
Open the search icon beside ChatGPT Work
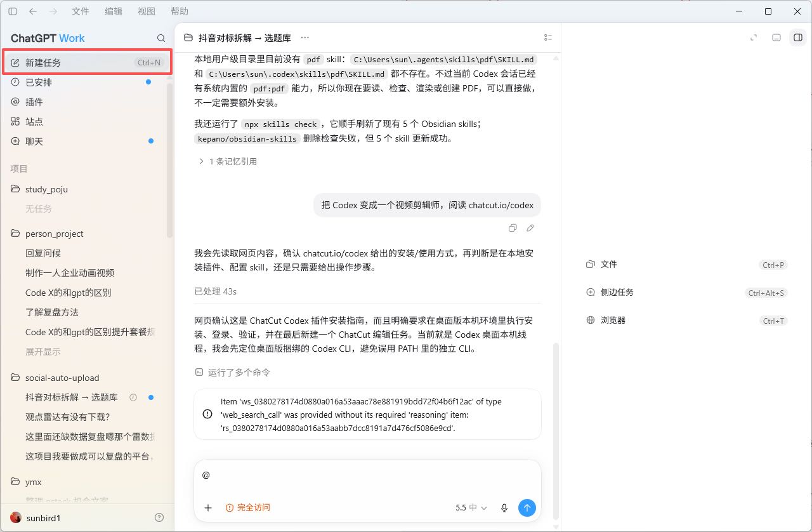pyautogui.click(x=161, y=38)
